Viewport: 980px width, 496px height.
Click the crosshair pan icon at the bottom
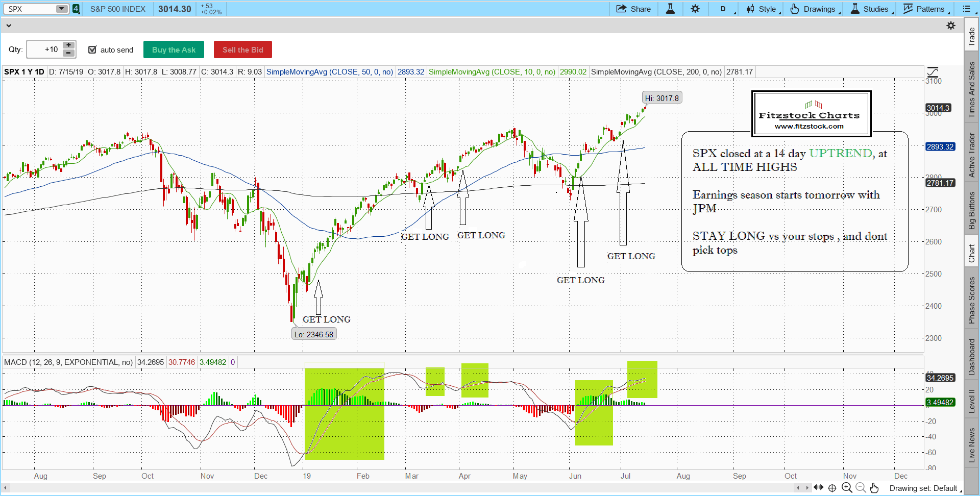tap(832, 488)
